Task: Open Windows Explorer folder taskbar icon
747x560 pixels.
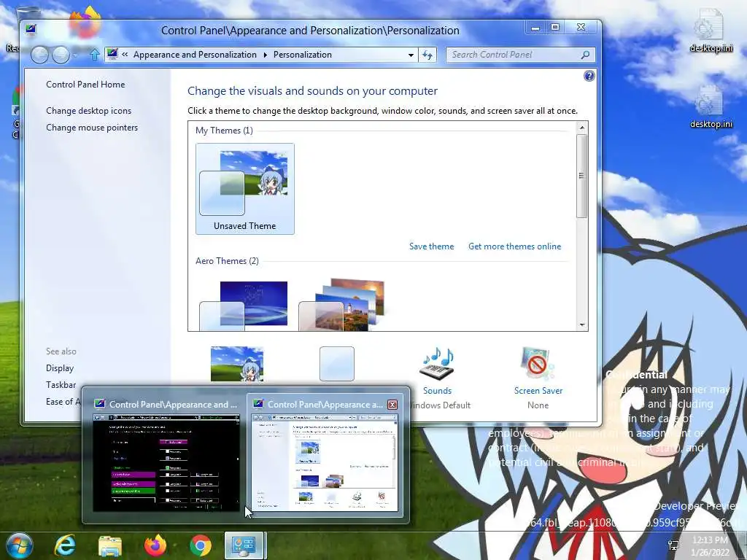Action: [x=110, y=545]
